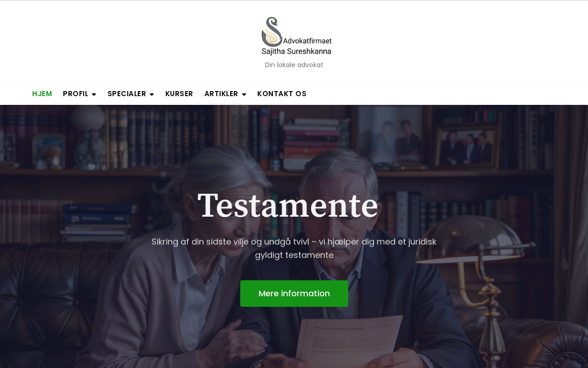Viewport: 588px width, 368px height.
Task: Open the PROFIL dropdown caret
Action: [x=94, y=94]
